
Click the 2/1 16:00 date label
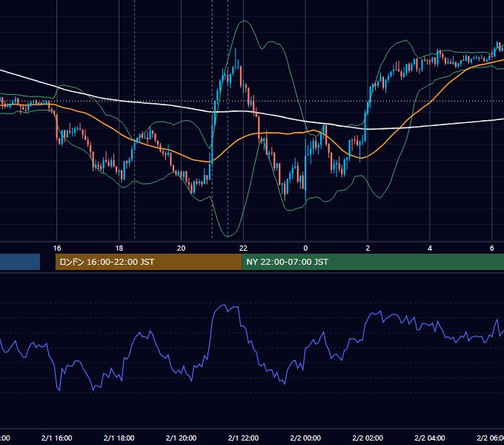pyautogui.click(x=57, y=438)
